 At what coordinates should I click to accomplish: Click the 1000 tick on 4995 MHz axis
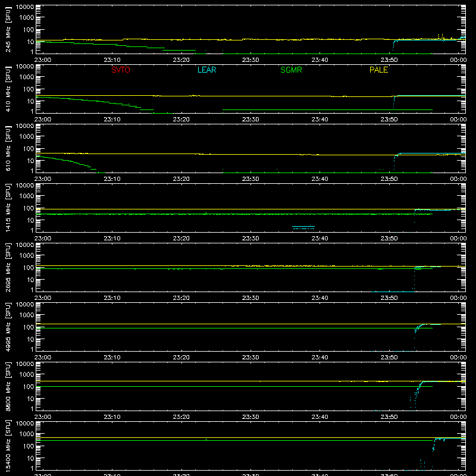pos(27,315)
